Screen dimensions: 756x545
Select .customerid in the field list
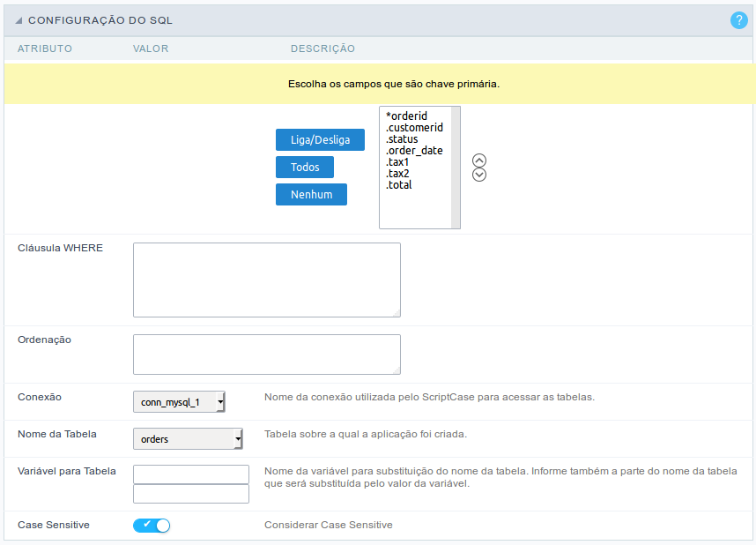414,128
